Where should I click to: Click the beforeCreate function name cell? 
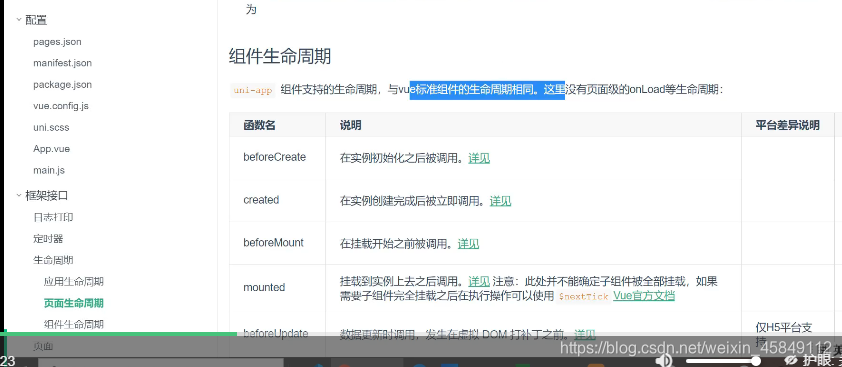274,157
